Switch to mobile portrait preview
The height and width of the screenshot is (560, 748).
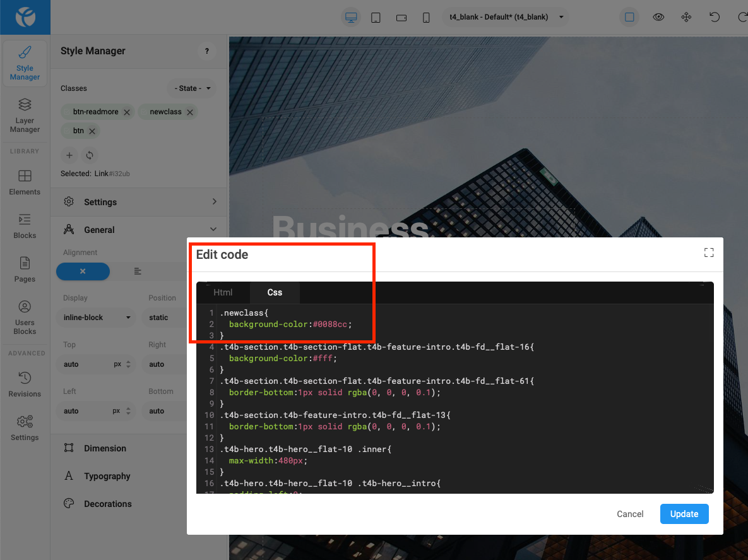point(426,18)
